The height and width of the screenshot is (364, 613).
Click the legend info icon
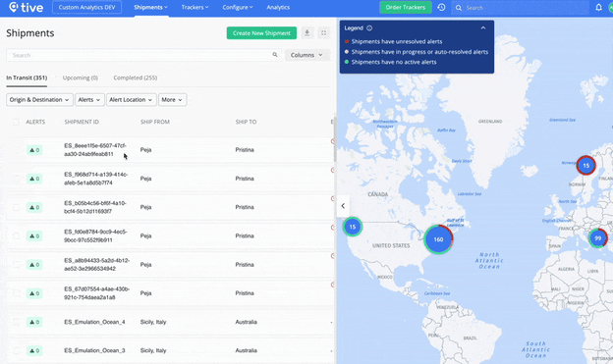pyautogui.click(x=369, y=28)
